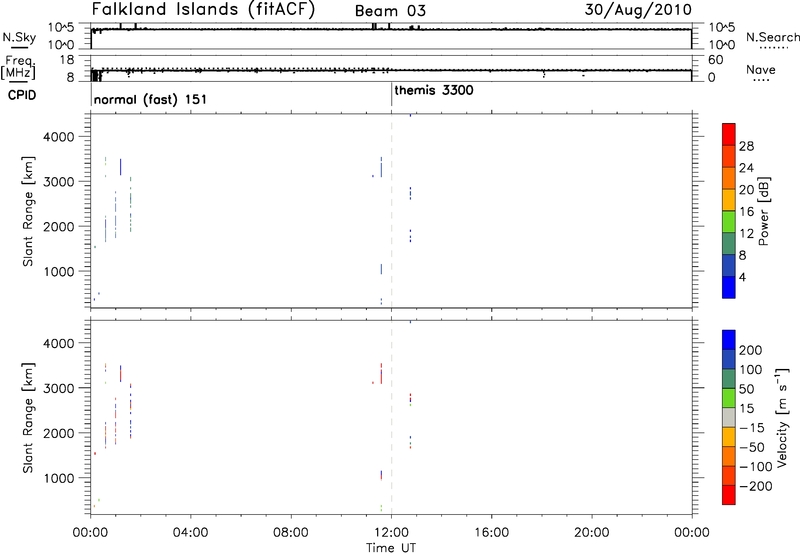
Task: Click the '04:00' time axis label
Action: click(191, 533)
